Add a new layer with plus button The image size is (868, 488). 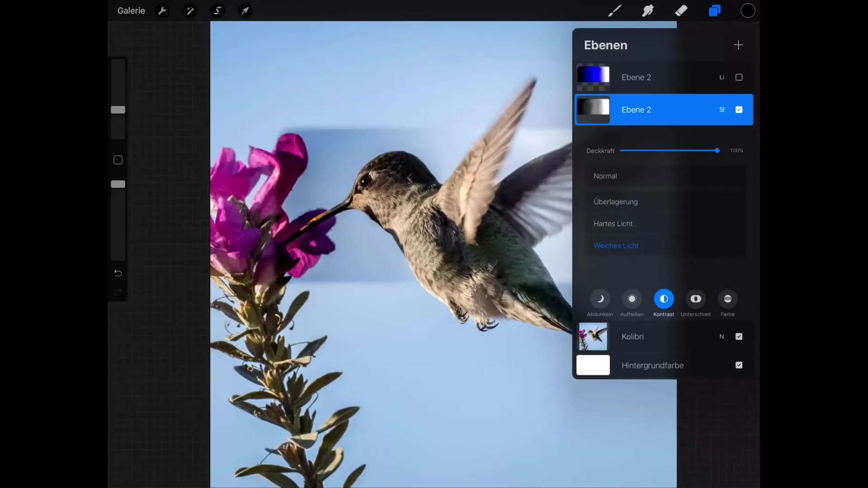coord(738,45)
